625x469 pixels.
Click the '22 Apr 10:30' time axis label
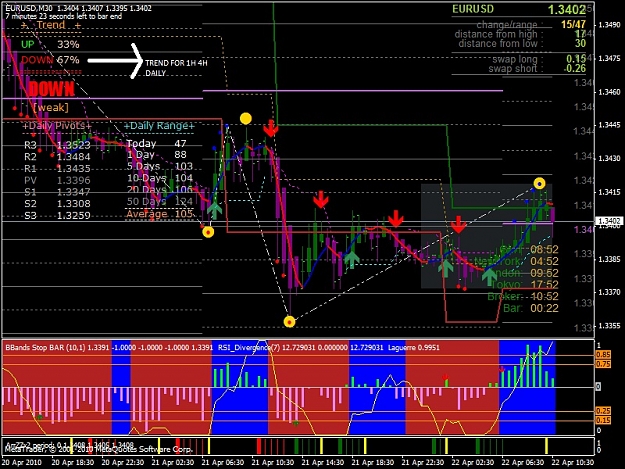(573, 463)
